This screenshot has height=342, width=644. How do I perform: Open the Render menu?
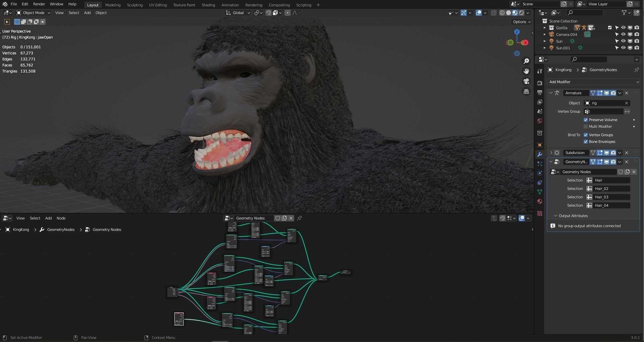click(39, 4)
